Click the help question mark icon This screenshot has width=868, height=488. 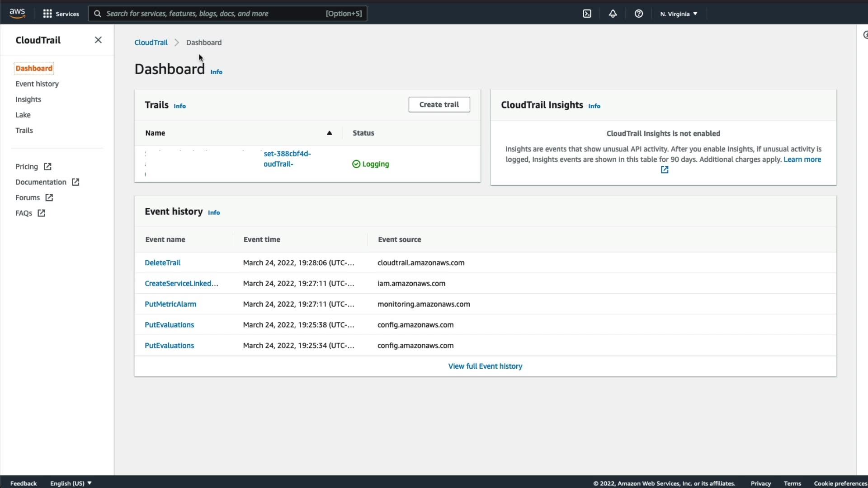tap(638, 14)
